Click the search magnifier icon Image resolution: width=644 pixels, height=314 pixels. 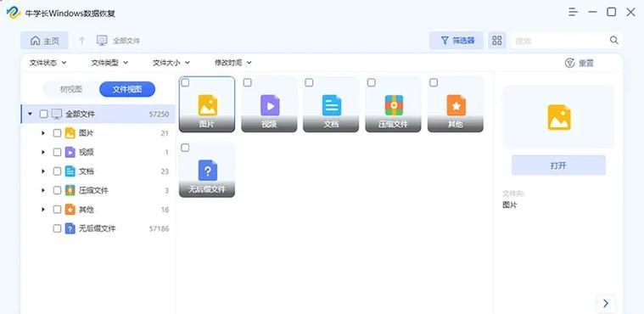click(x=613, y=40)
